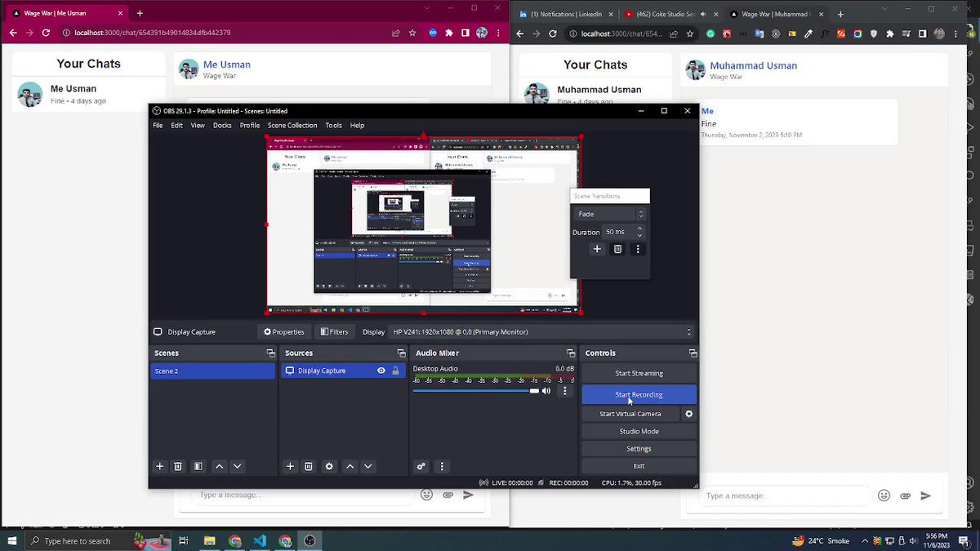Open transition properties three-dot menu
The width and height of the screenshot is (980, 551).
click(x=638, y=249)
